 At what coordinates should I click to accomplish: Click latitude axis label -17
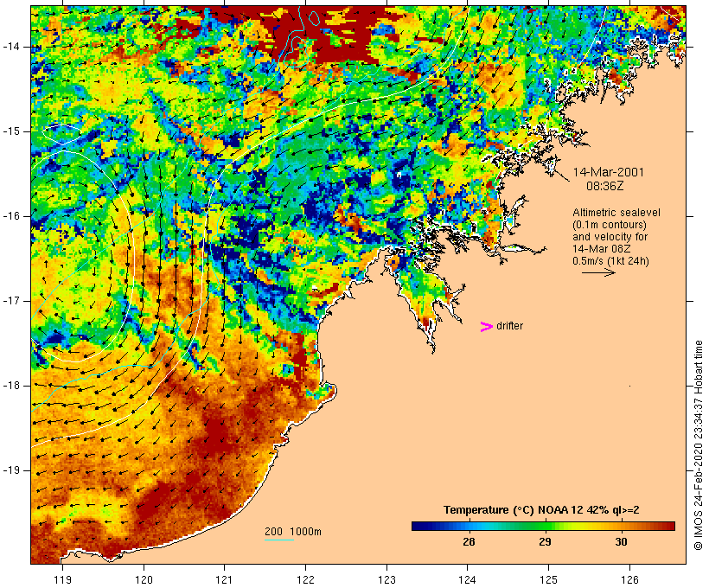pyautogui.click(x=11, y=301)
